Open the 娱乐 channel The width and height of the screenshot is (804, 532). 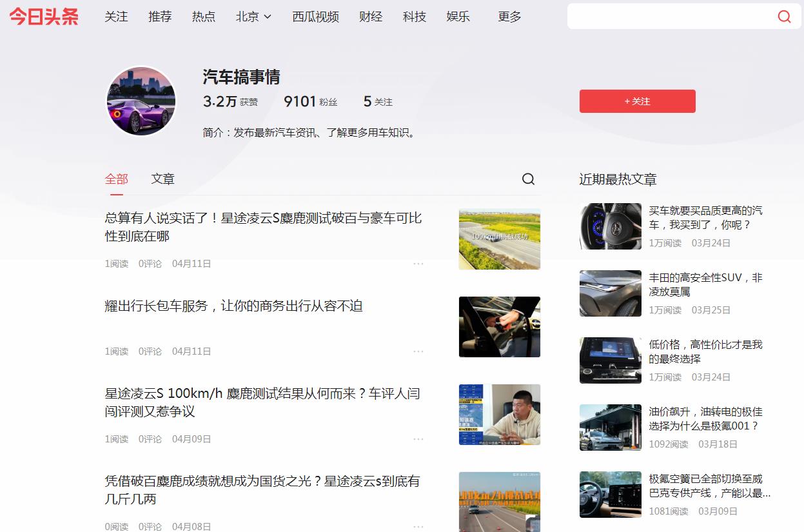[458, 17]
